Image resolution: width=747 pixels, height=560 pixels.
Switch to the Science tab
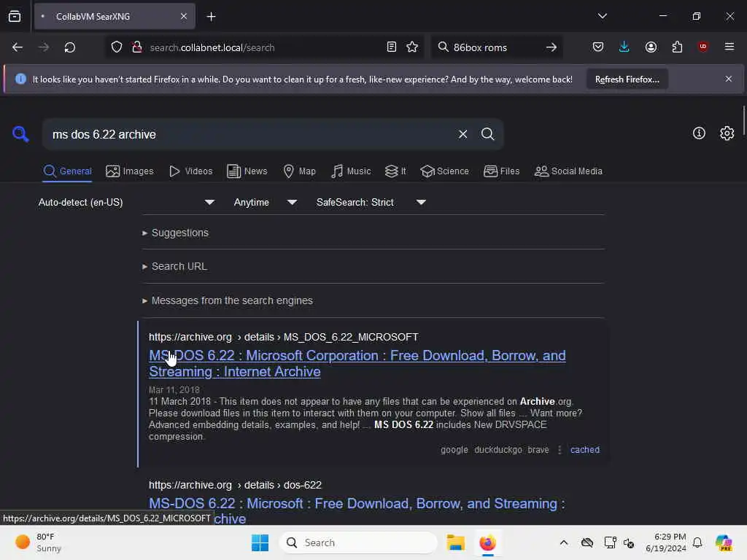pos(444,171)
